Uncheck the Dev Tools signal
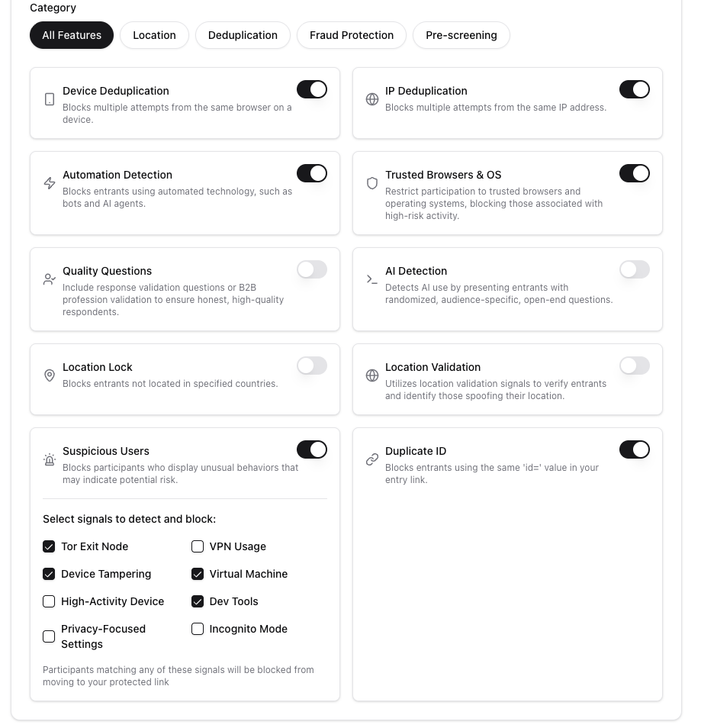The width and height of the screenshot is (701, 728). [x=198, y=601]
